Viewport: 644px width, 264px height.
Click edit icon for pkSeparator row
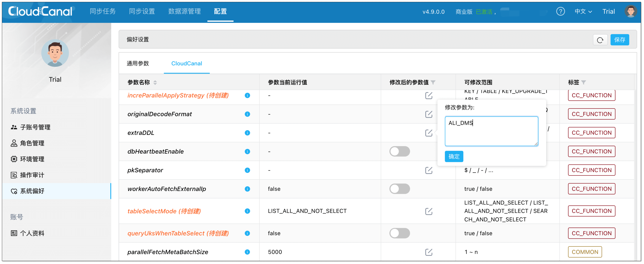tap(429, 170)
